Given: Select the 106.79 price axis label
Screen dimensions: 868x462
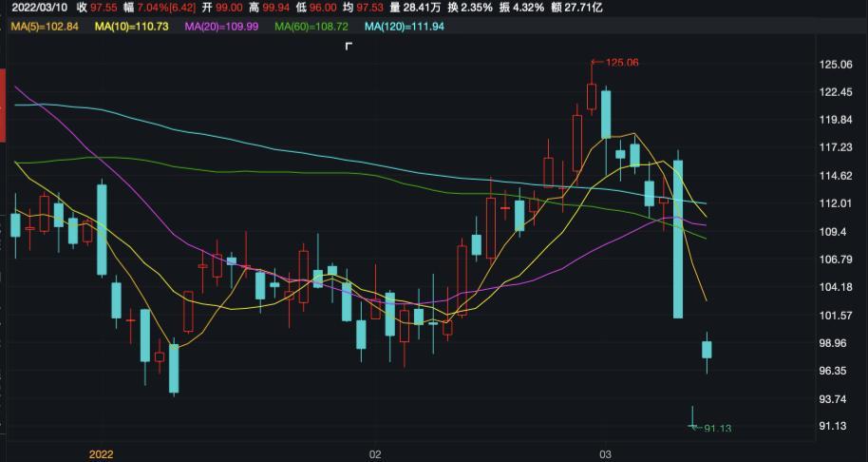Looking at the screenshot, I should (x=836, y=260).
